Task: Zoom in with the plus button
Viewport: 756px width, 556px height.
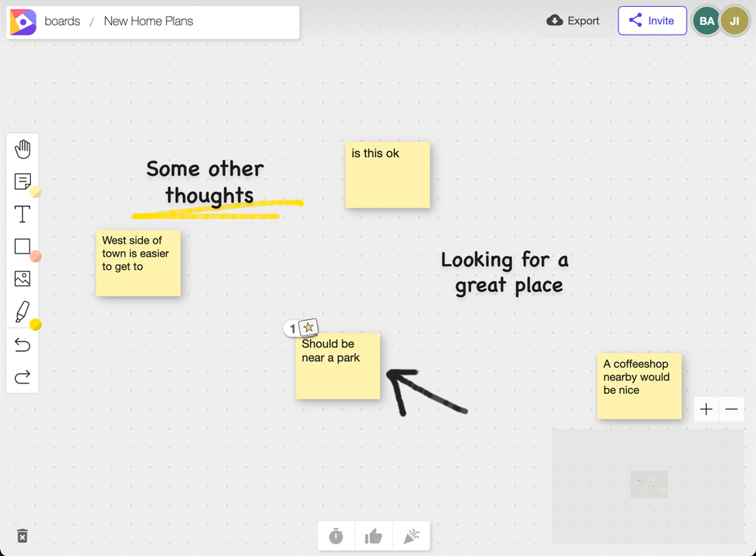Action: click(706, 409)
